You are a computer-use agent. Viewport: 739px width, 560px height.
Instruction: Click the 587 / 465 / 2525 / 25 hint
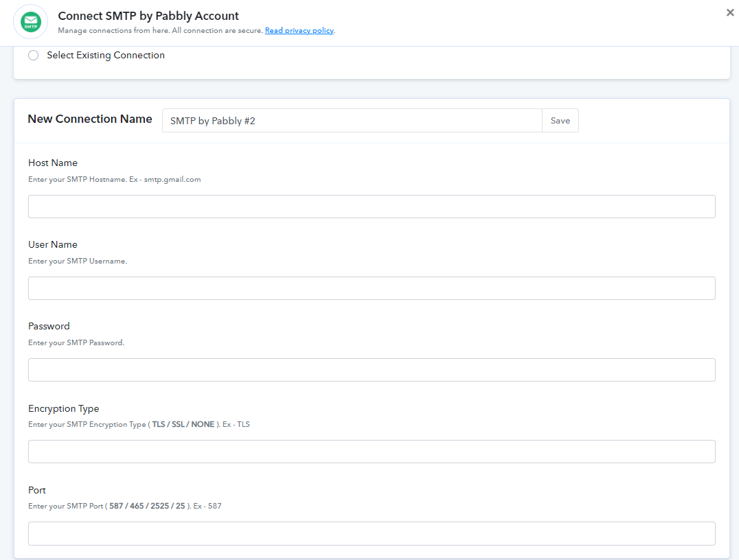click(147, 506)
